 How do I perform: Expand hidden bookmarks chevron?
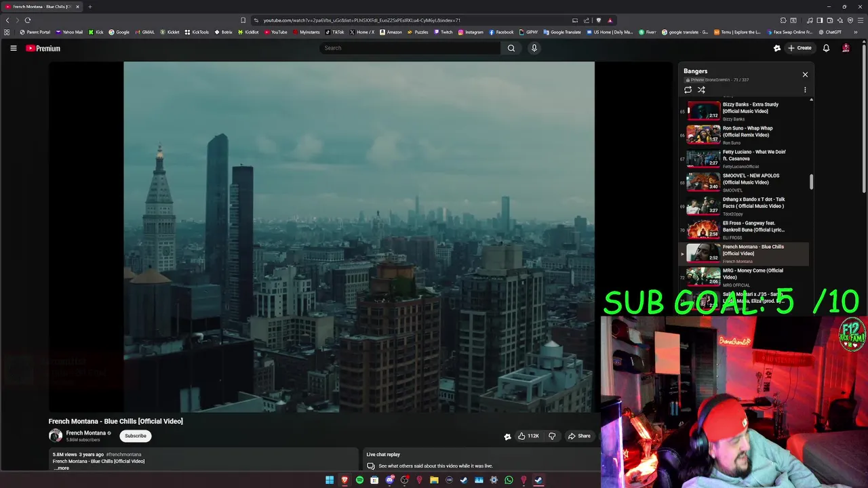tap(856, 32)
